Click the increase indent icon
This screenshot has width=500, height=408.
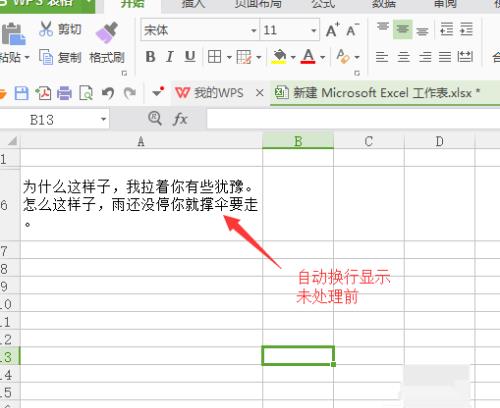pos(466,29)
